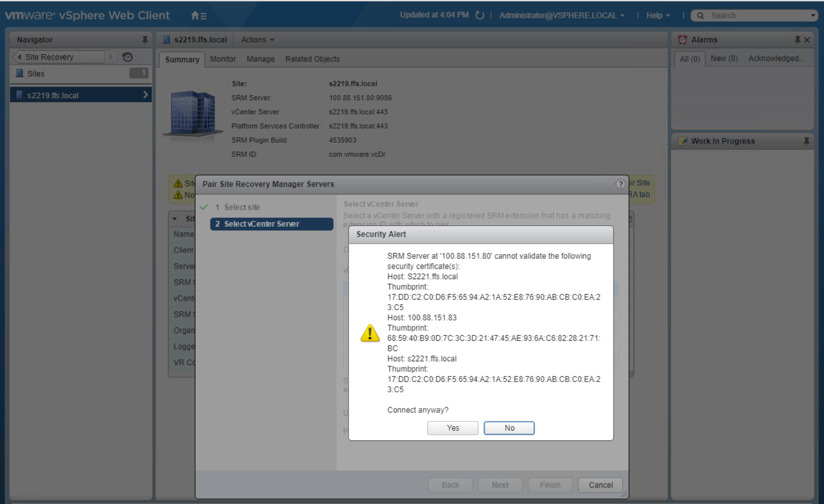The height and width of the screenshot is (504, 824).
Task: Cancel the Pair Site Recovery Manager wizard
Action: (600, 484)
